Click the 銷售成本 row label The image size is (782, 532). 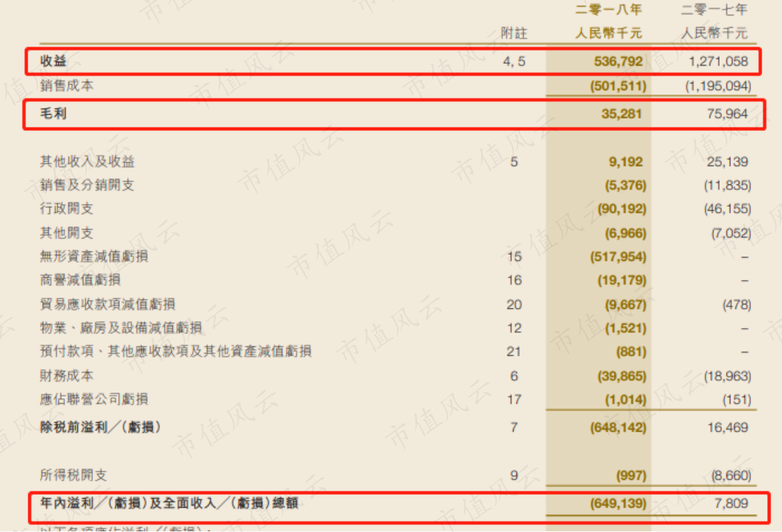pos(67,86)
